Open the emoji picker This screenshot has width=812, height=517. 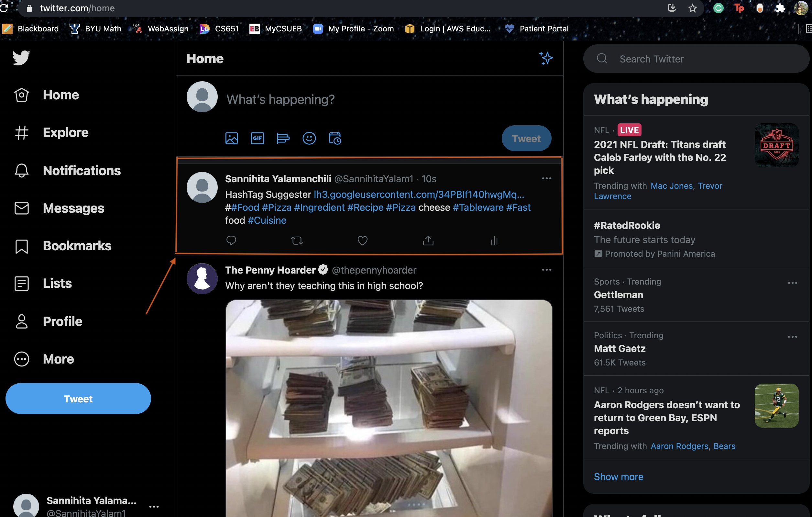coord(309,138)
